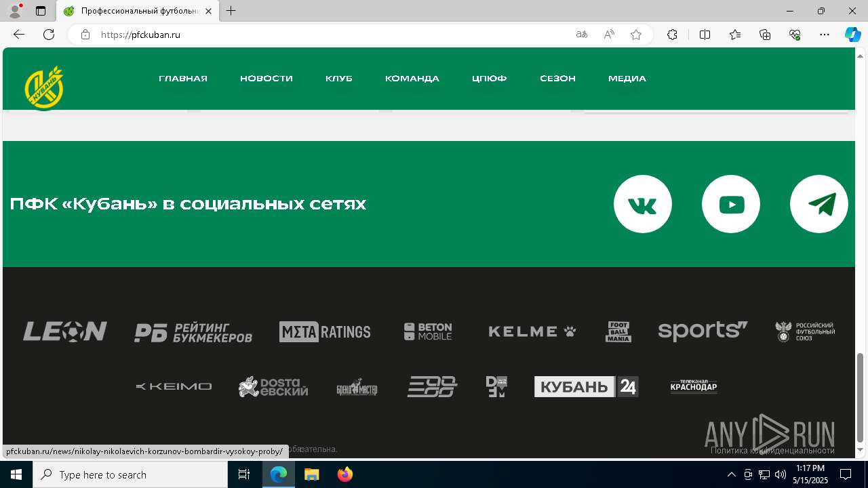Open the Телеканал Краснодар logo
The width and height of the screenshot is (868, 488).
coord(694,386)
